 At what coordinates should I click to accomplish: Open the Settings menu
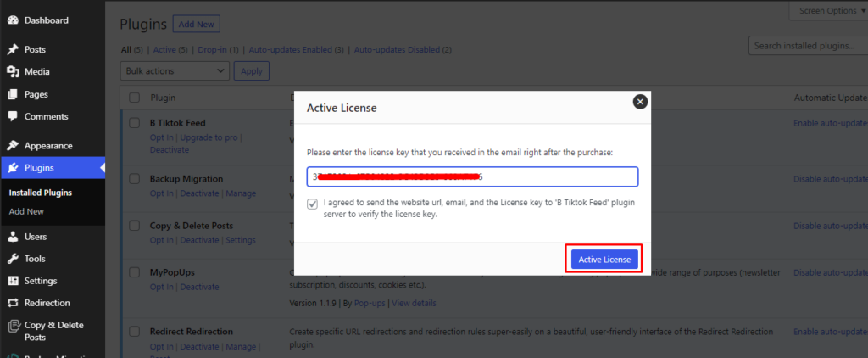41,281
